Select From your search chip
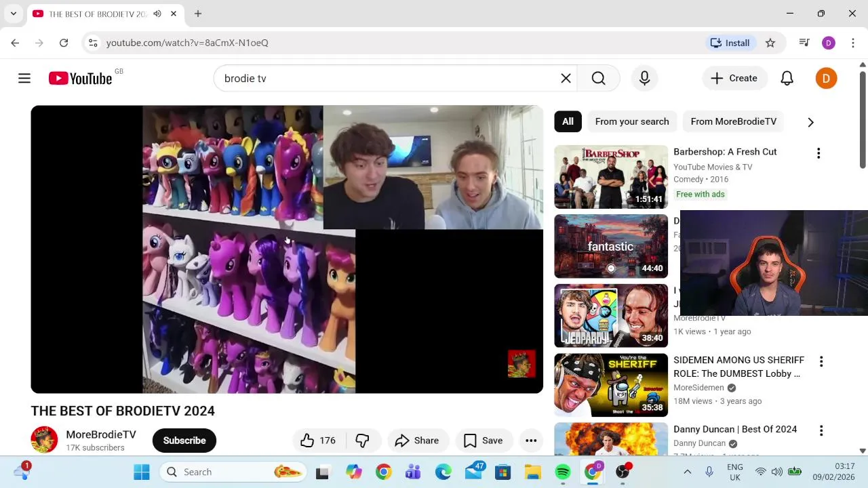 [632, 121]
